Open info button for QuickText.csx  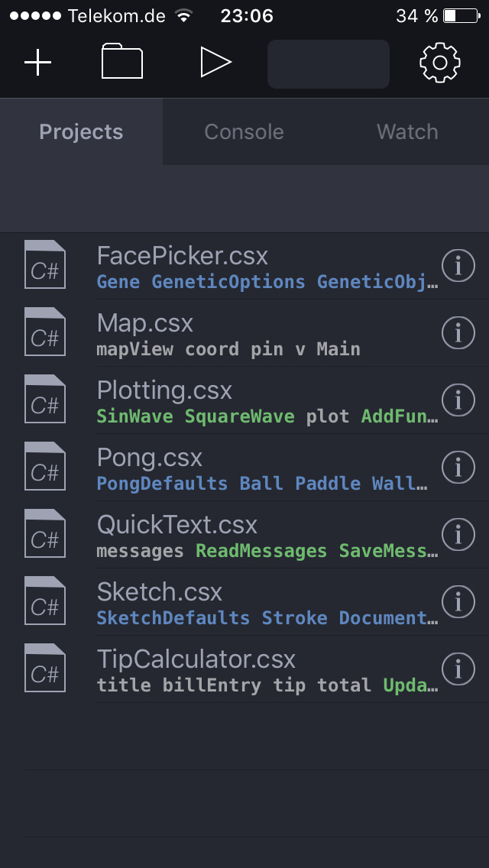point(458,534)
